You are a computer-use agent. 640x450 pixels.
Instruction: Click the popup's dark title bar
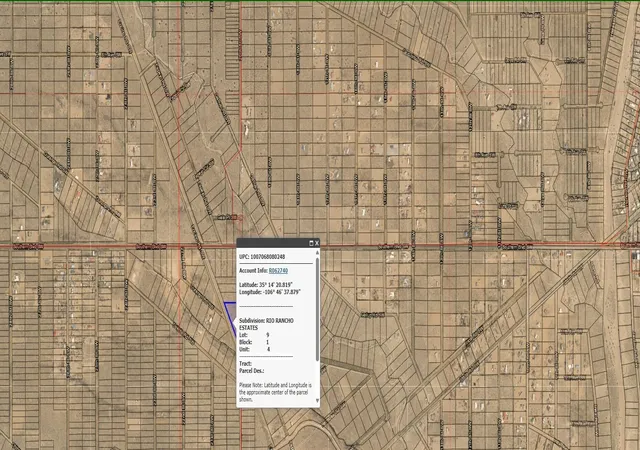coord(273,243)
